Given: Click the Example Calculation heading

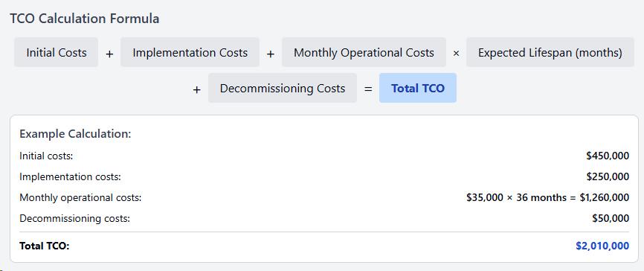Looking at the screenshot, I should [75, 134].
